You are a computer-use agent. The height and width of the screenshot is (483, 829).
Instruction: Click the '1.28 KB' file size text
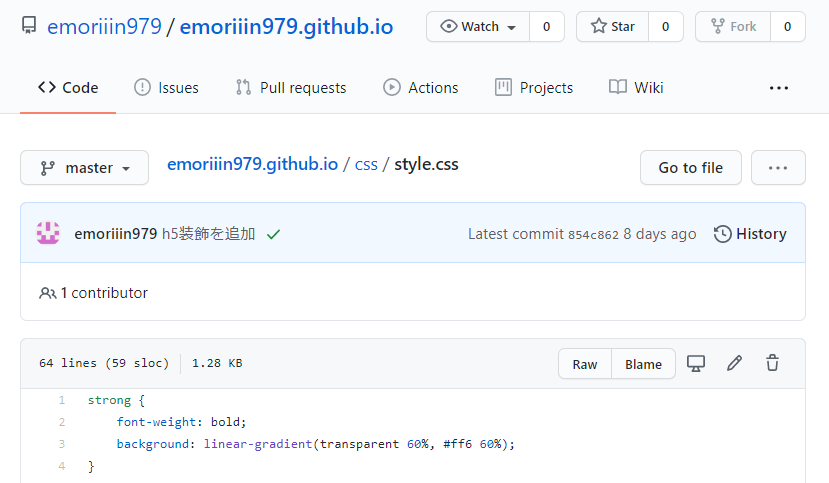[x=217, y=363]
